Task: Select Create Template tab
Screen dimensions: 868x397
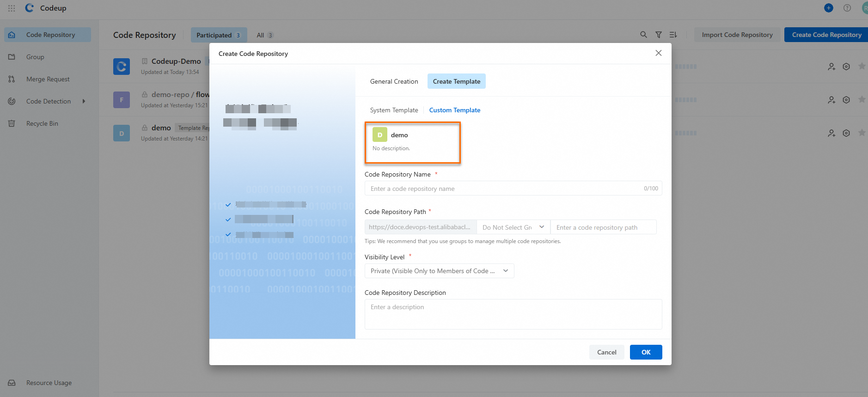Action: (457, 81)
